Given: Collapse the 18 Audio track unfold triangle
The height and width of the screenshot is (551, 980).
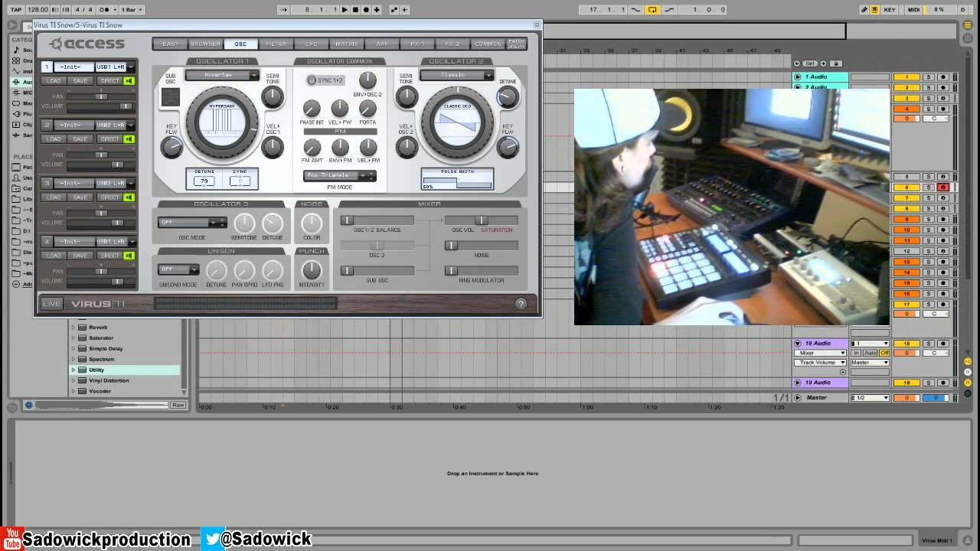Looking at the screenshot, I should point(798,344).
